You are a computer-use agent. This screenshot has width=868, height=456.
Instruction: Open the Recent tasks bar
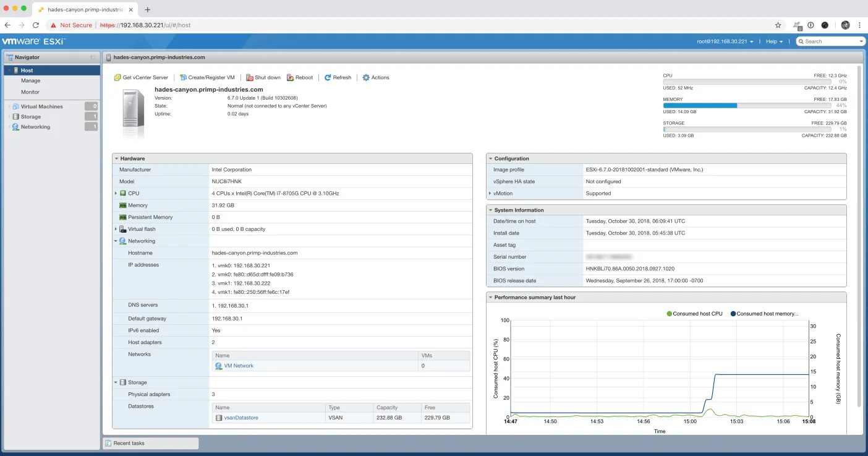pos(151,443)
